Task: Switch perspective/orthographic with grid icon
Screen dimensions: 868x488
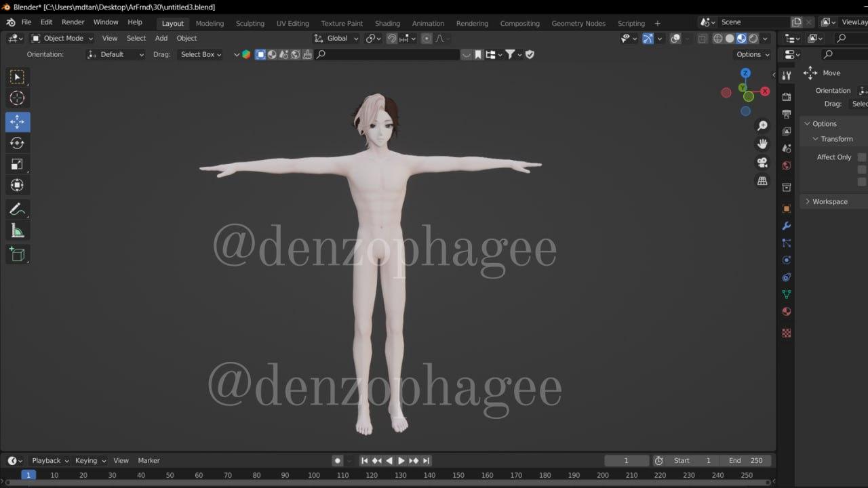Action: click(762, 181)
